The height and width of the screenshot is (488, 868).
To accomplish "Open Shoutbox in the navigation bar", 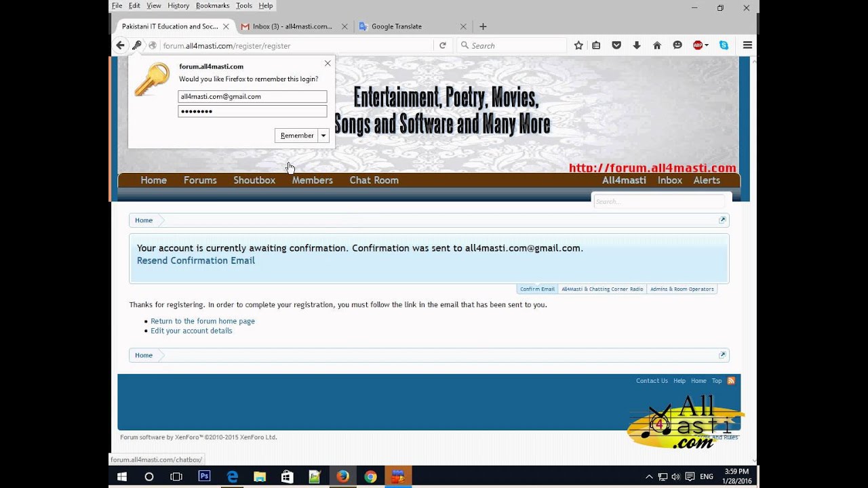I will pos(254,180).
